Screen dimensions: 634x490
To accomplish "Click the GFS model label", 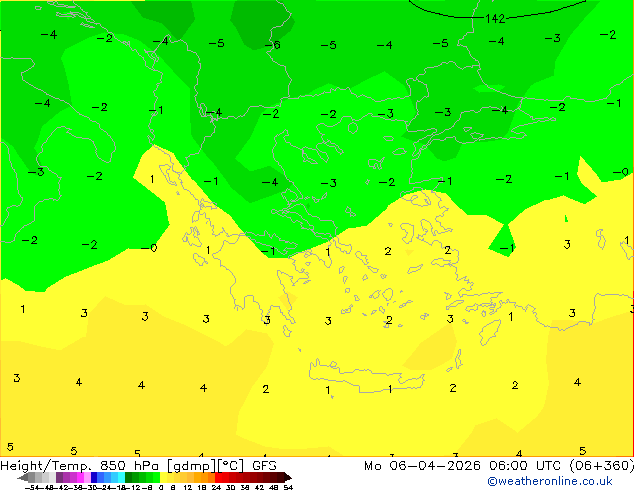I will tap(264, 466).
